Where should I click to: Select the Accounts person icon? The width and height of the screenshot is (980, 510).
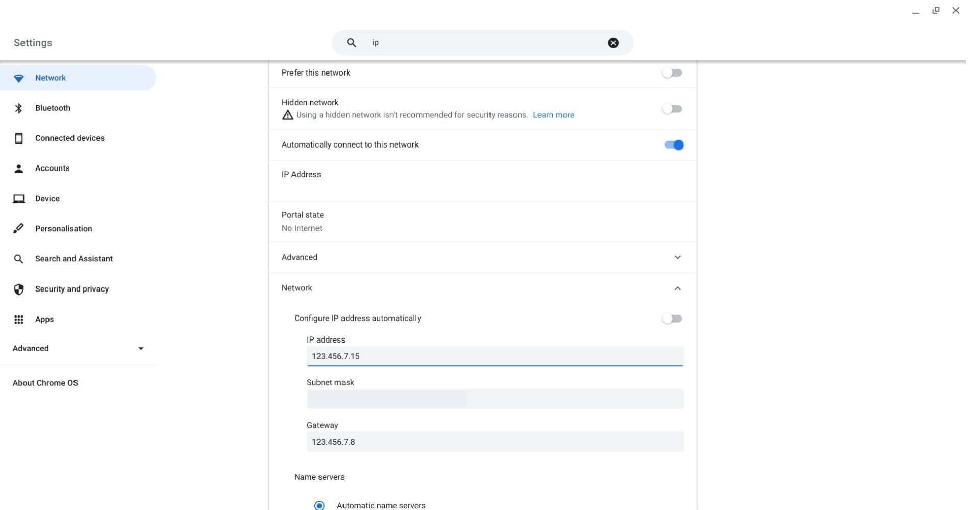(x=19, y=168)
